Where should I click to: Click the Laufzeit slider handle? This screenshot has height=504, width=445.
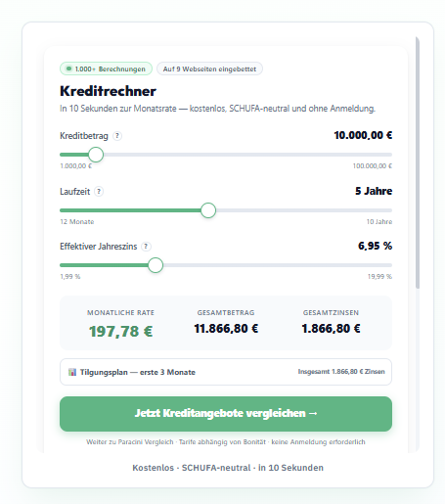pyautogui.click(x=208, y=210)
